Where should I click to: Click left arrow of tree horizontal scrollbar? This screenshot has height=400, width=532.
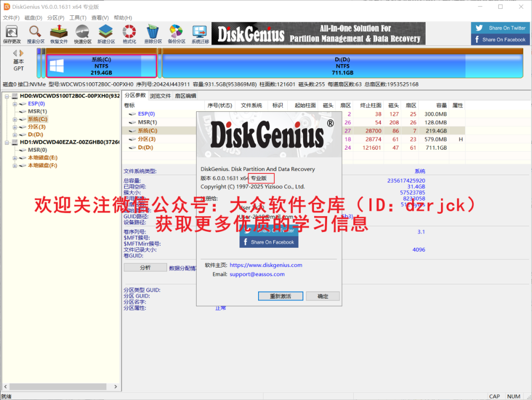click(5, 386)
